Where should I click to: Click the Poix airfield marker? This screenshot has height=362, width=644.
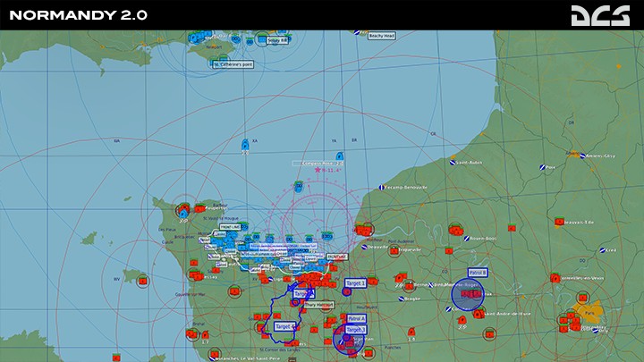[x=540, y=168]
